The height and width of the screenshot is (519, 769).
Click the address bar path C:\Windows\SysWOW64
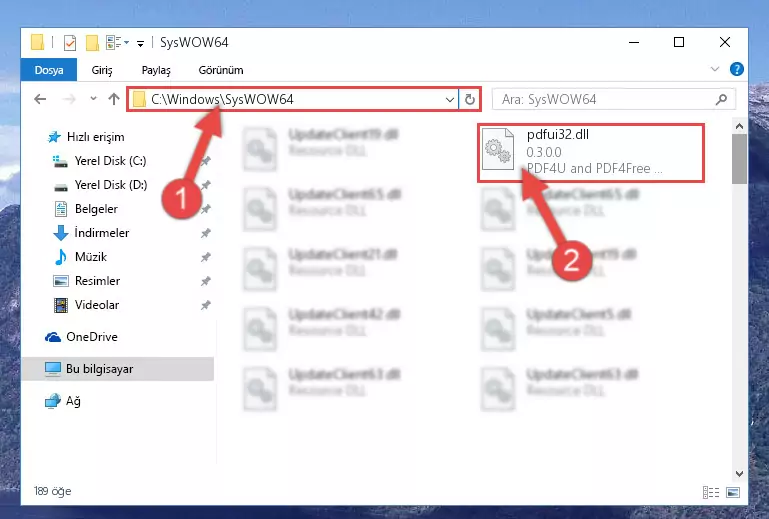coord(222,99)
